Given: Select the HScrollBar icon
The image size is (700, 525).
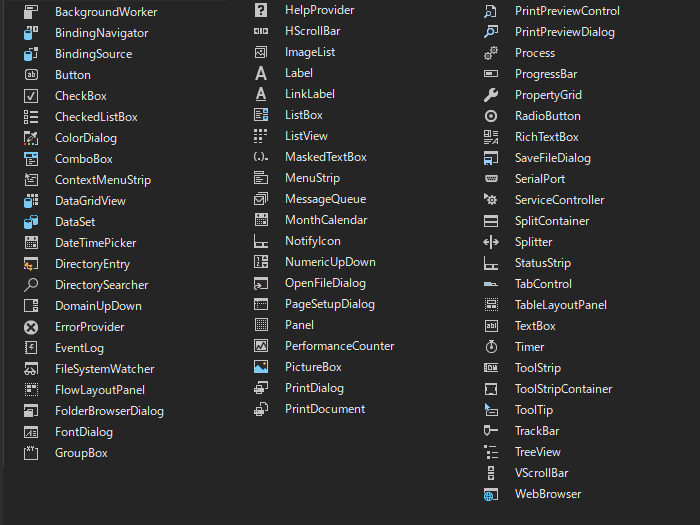Looking at the screenshot, I should (261, 31).
